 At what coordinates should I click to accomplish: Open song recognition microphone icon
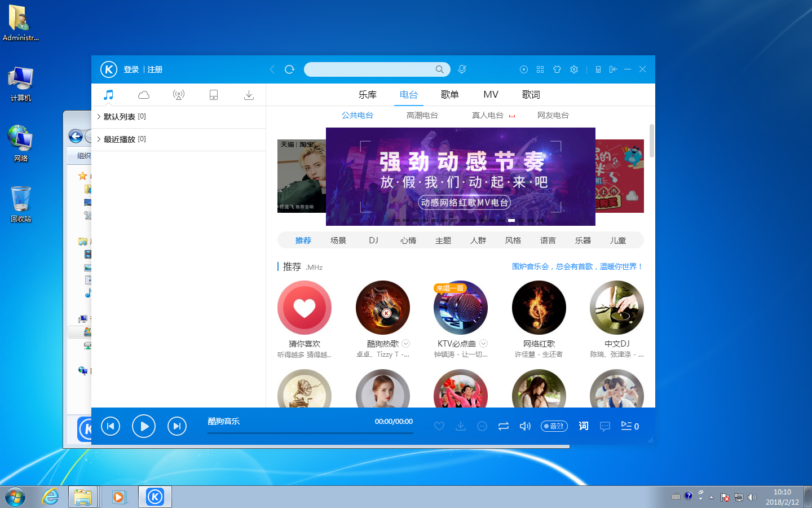[462, 69]
